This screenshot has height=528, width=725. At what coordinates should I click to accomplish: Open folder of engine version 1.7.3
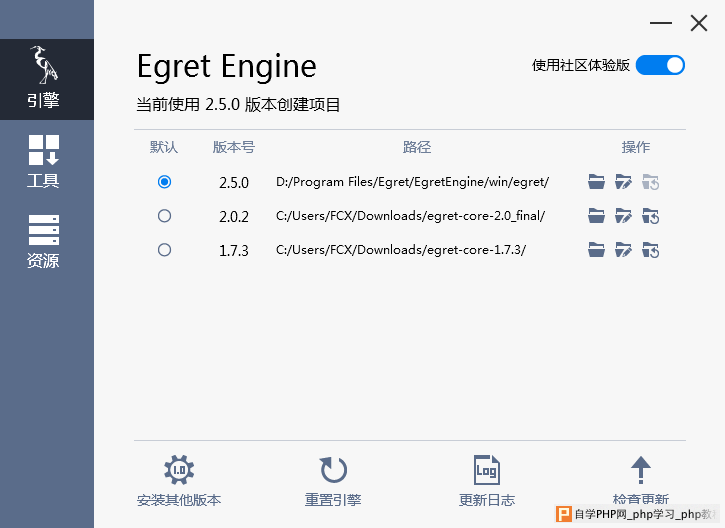pos(596,250)
